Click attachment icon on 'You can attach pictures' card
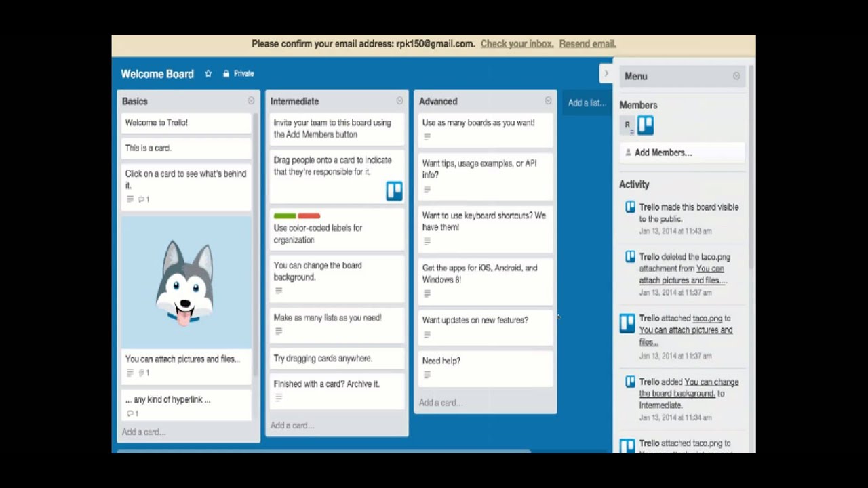The width and height of the screenshot is (868, 488). coord(142,373)
